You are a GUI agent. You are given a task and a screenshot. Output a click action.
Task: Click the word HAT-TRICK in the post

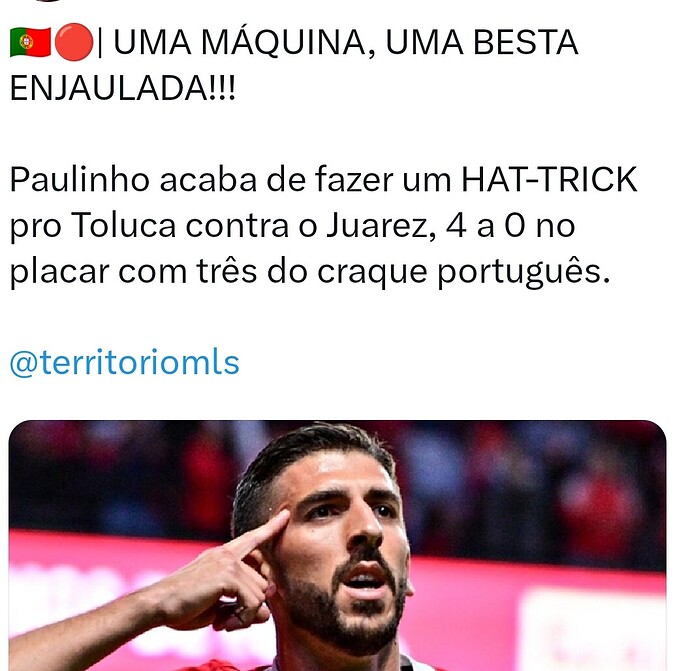pos(549,179)
